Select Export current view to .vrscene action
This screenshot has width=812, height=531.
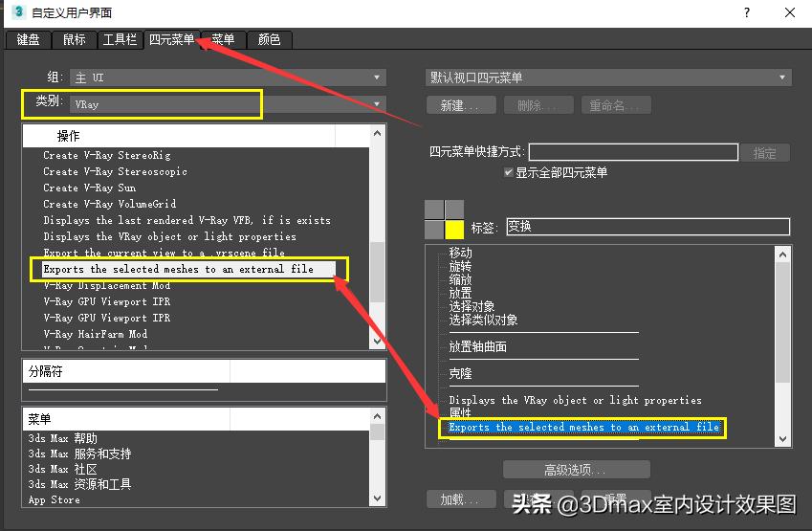click(x=164, y=253)
